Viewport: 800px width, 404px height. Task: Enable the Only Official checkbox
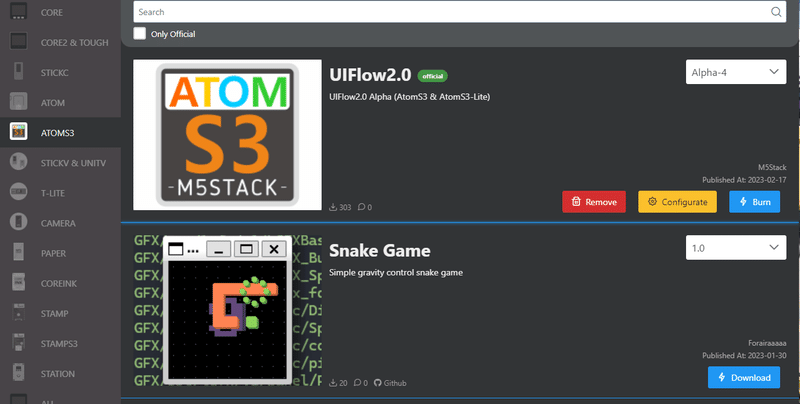(x=139, y=34)
